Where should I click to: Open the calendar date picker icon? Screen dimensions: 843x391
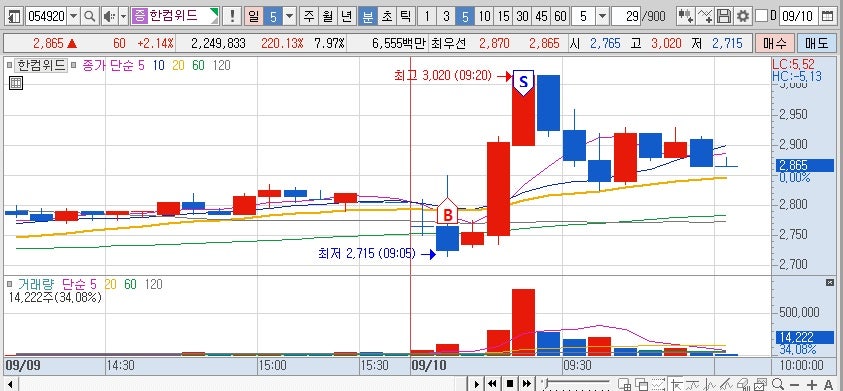click(x=827, y=16)
